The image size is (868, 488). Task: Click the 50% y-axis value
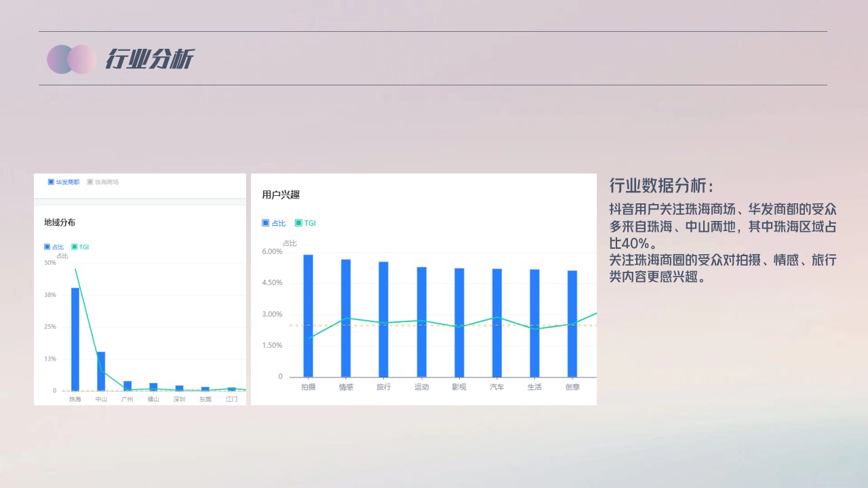(50, 262)
